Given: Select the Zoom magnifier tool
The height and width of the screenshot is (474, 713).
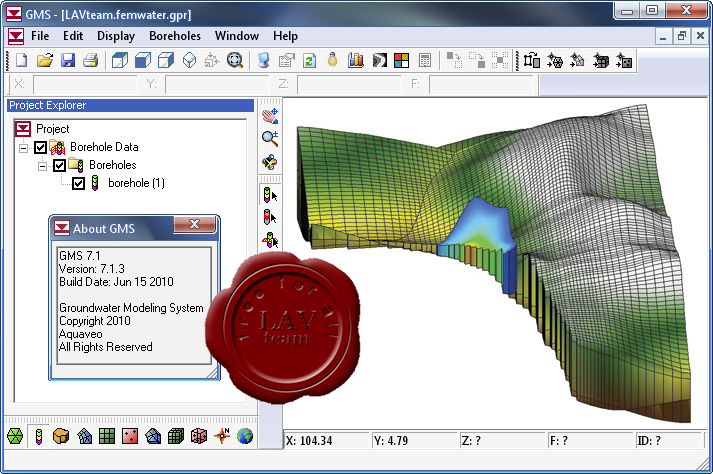Looking at the screenshot, I should pos(270,138).
